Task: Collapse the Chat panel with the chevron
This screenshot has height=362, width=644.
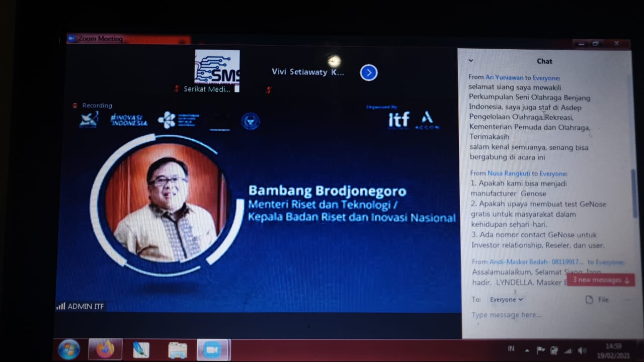Action: 470,61
